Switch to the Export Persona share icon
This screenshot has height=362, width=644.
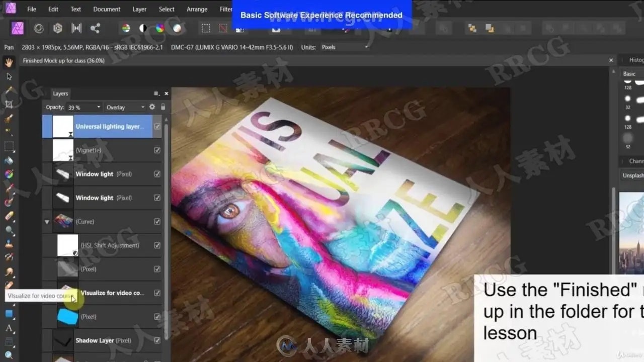pos(95,28)
